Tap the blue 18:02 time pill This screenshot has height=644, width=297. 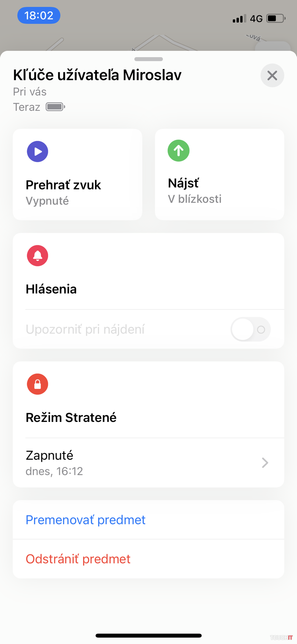pyautogui.click(x=39, y=15)
